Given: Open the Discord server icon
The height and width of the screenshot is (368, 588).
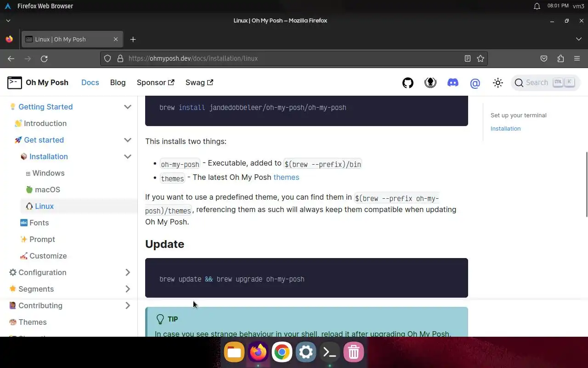Looking at the screenshot, I should pos(453,83).
